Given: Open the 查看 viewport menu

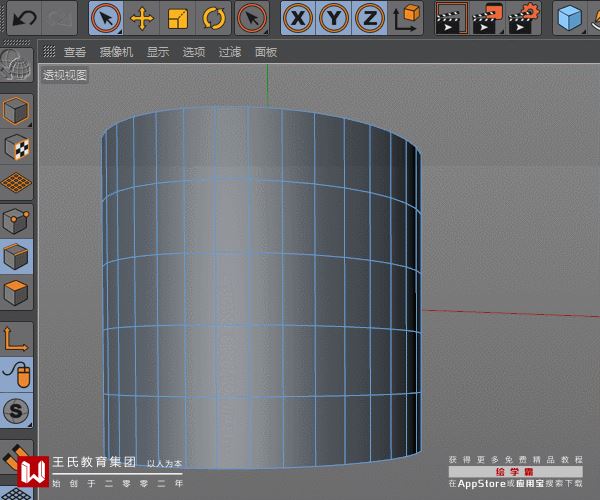Looking at the screenshot, I should click(x=75, y=52).
